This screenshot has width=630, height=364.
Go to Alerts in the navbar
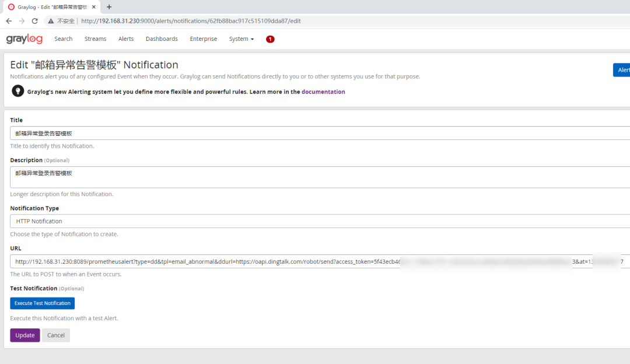[x=126, y=38]
